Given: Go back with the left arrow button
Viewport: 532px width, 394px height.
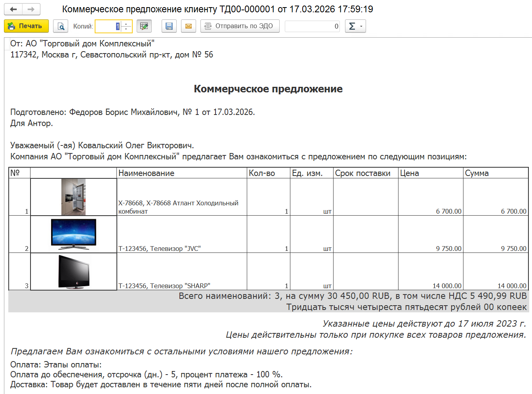Looking at the screenshot, I should 13,9.
